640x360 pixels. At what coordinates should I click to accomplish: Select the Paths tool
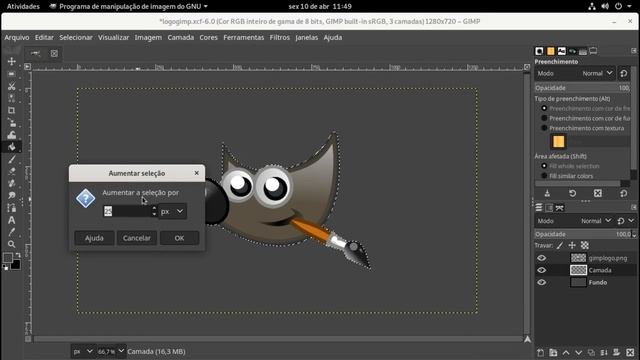pos(11,208)
